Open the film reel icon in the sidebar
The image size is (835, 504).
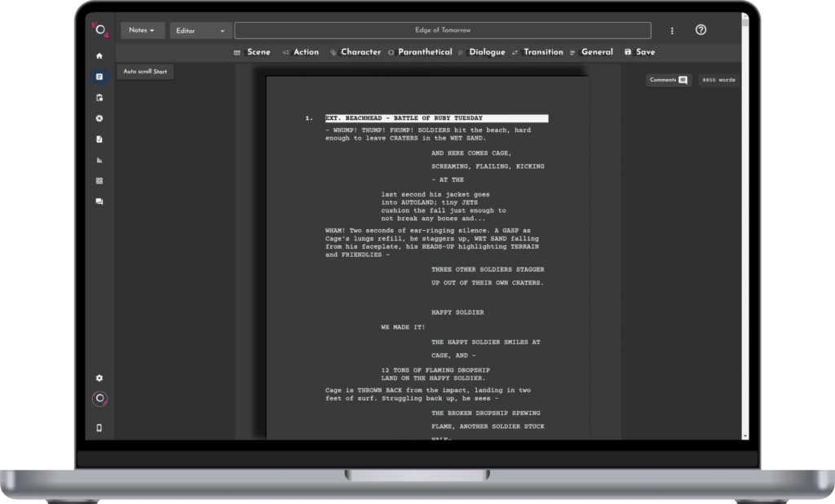[99, 118]
